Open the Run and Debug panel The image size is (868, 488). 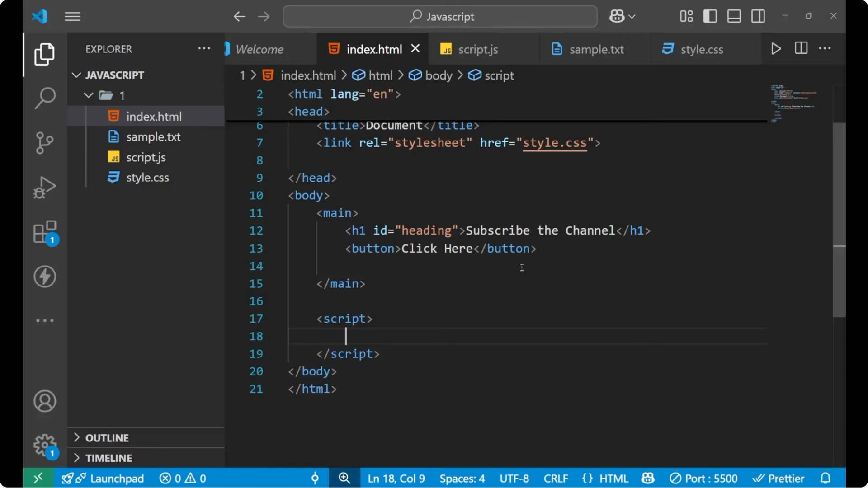44,187
